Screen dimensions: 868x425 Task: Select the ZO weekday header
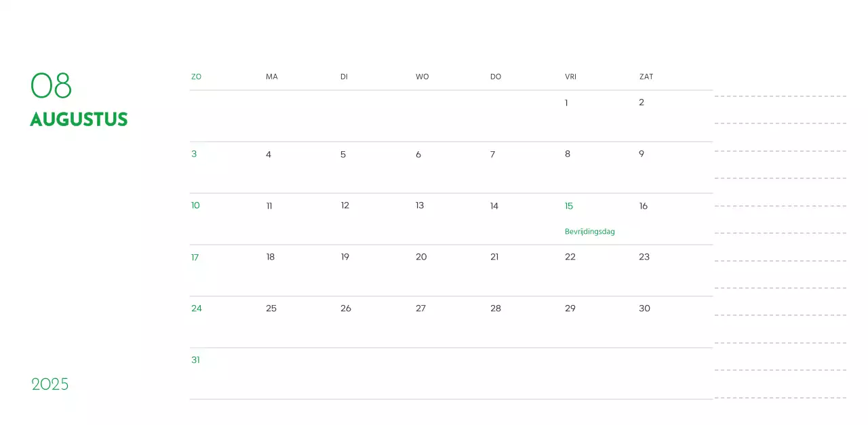point(196,77)
